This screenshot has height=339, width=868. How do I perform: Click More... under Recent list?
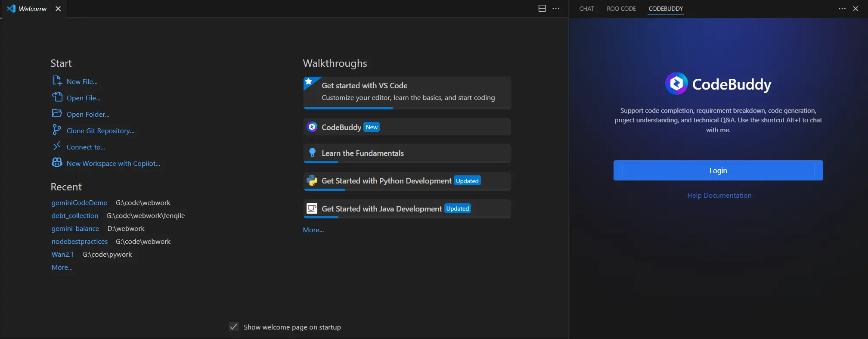pos(62,267)
